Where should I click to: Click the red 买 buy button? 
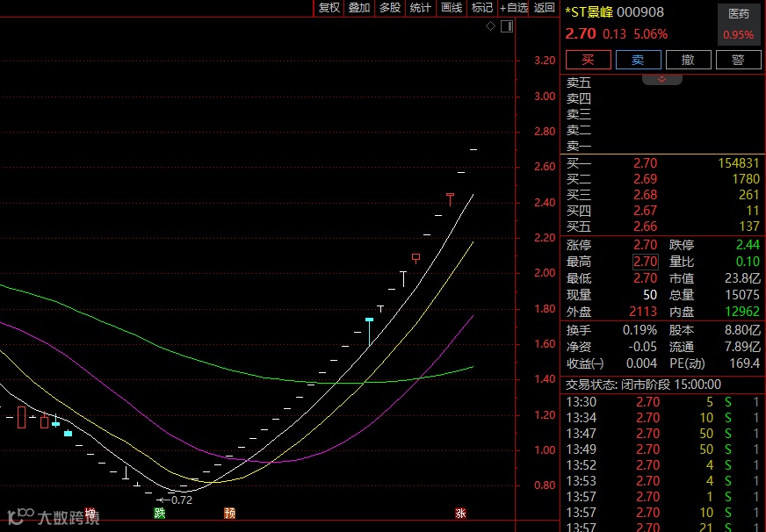[x=589, y=60]
